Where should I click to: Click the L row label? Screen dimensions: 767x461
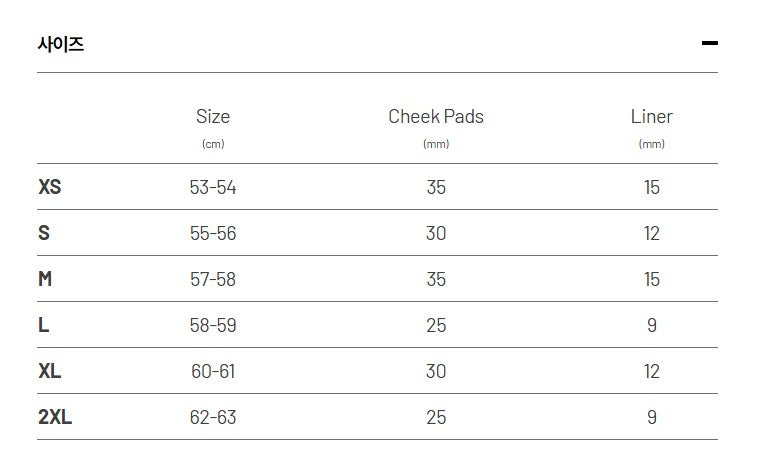coord(44,325)
